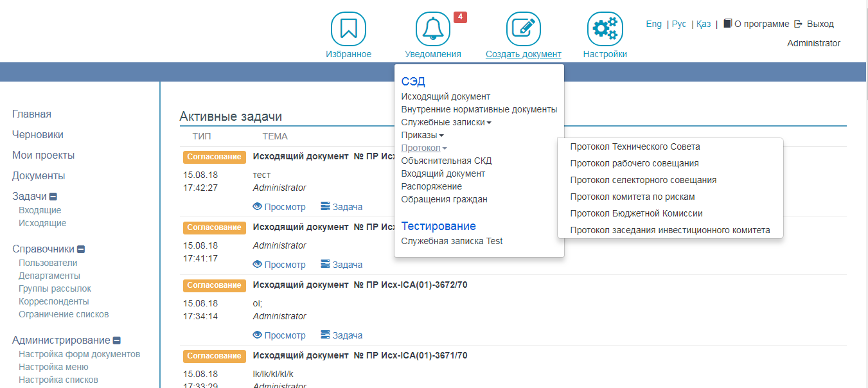Viewport: 868px width, 388px height.
Task: Click Задача link in third task row
Action: coord(347,335)
